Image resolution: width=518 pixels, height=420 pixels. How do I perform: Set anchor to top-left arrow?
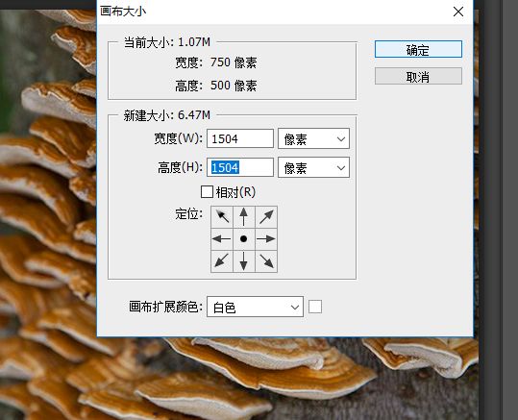click(x=222, y=217)
